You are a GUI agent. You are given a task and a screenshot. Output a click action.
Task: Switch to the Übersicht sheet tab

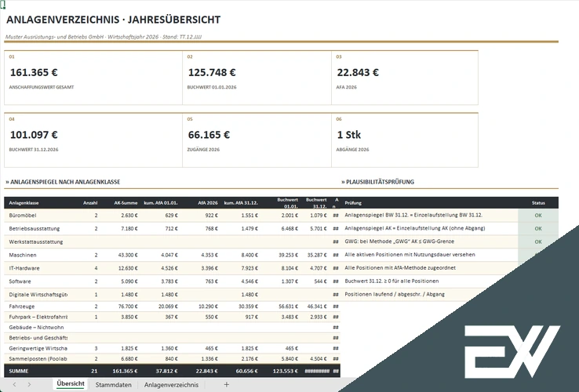tap(70, 384)
